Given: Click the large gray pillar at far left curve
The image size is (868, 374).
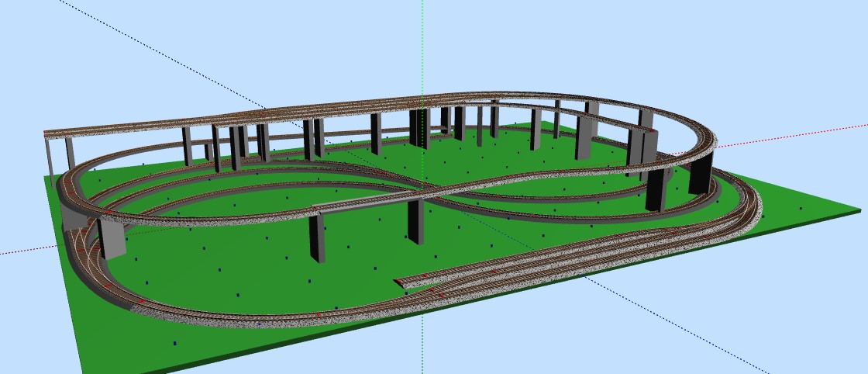Looking at the screenshot, I should [x=112, y=238].
